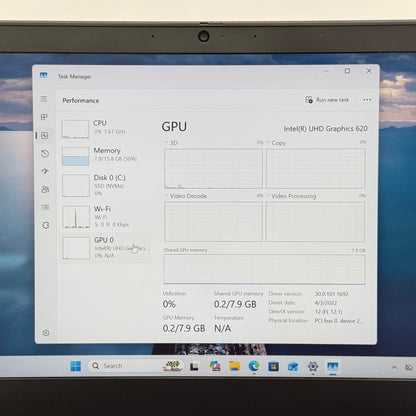This screenshot has height=416, width=416.
Task: Open the App history page icon
Action: click(x=45, y=154)
